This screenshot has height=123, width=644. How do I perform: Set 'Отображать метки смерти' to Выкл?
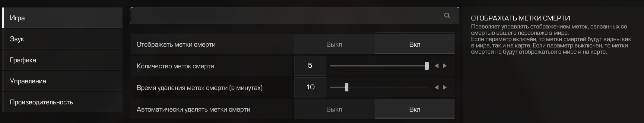(334, 44)
